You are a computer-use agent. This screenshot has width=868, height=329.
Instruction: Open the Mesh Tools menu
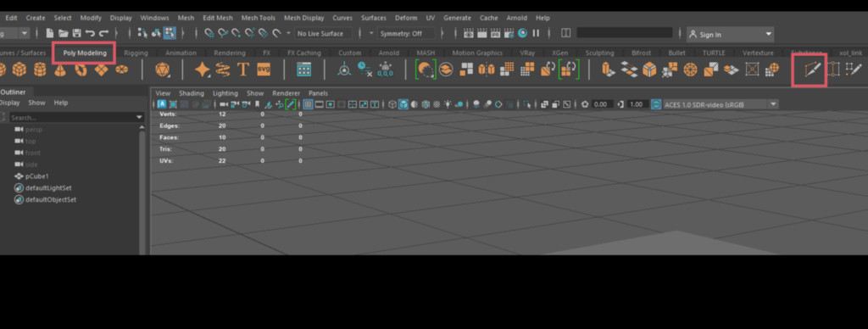click(x=258, y=18)
